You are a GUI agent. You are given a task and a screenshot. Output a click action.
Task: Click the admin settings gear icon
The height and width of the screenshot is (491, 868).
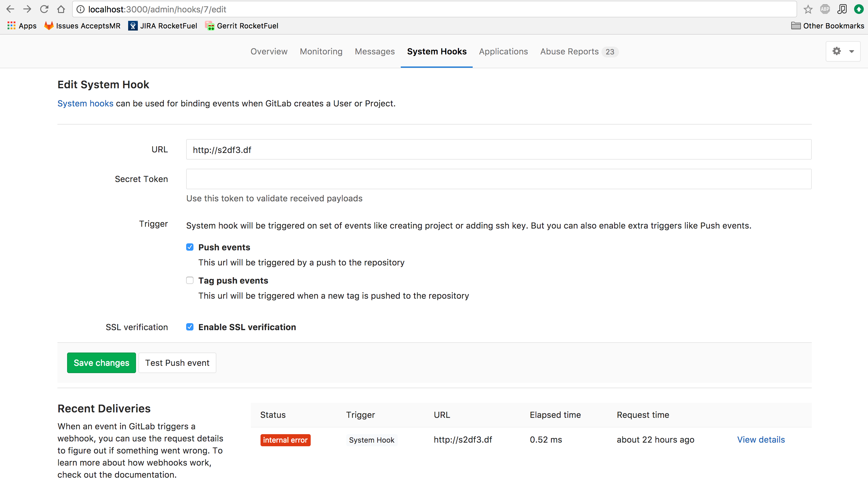[x=837, y=51]
